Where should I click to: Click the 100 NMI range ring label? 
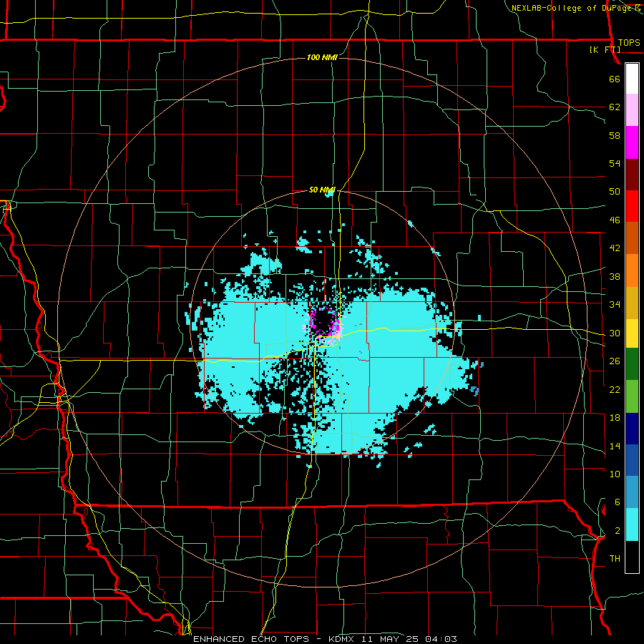[322, 57]
